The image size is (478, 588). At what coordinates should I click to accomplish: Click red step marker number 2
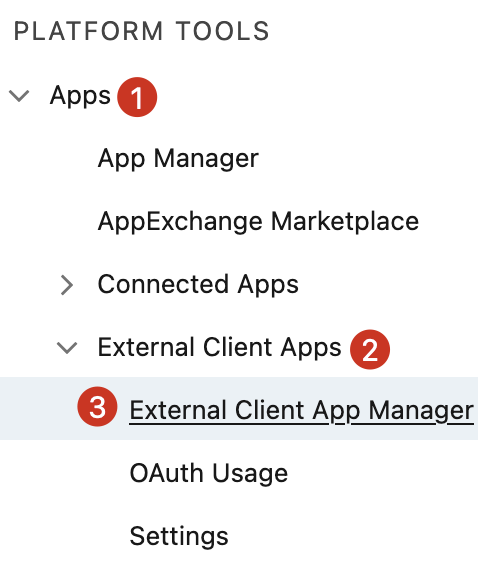(370, 350)
